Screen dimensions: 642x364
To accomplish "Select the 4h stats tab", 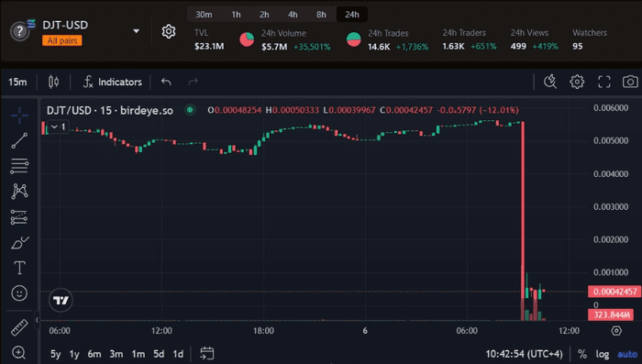I will pyautogui.click(x=293, y=15).
